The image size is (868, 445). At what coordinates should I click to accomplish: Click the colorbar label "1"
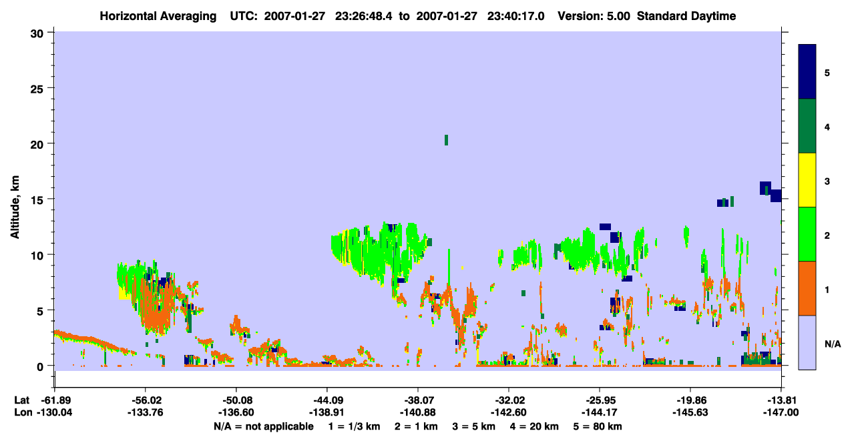tap(827, 289)
